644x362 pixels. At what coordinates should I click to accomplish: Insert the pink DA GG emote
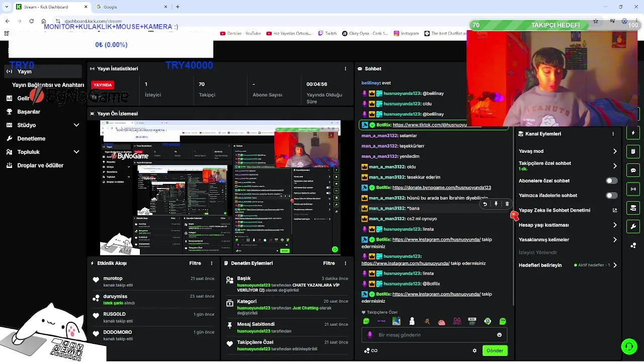pyautogui.click(x=457, y=321)
